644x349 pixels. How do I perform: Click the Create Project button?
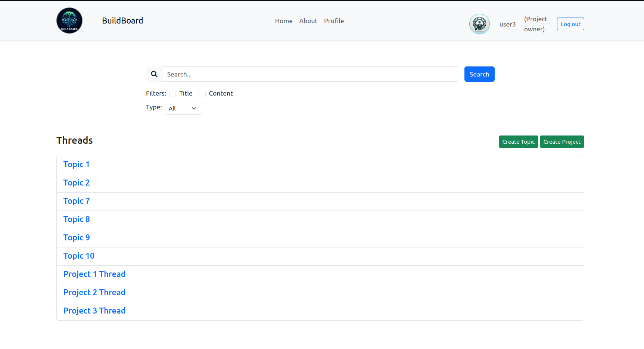pyautogui.click(x=561, y=142)
